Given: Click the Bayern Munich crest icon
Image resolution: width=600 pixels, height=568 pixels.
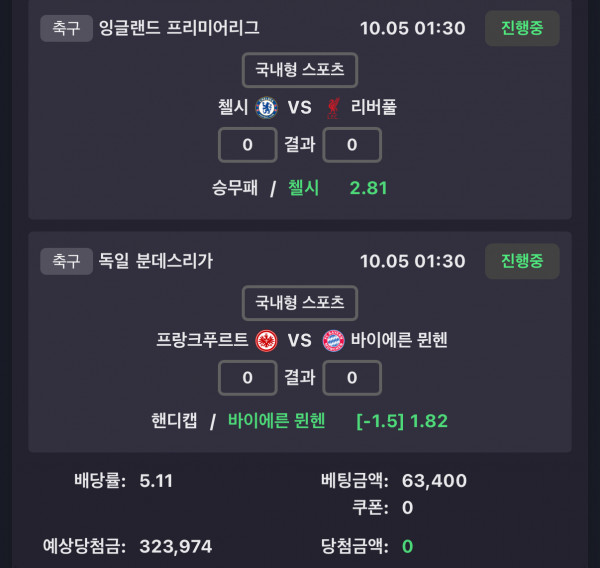Looking at the screenshot, I should (333, 341).
